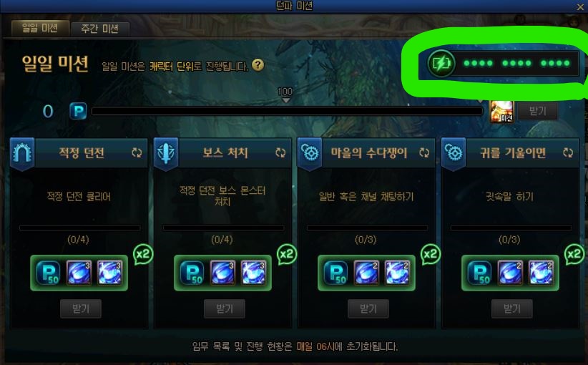Switch to the 일일 미션 tab
Viewport: 588px width, 365px height.
pos(40,28)
